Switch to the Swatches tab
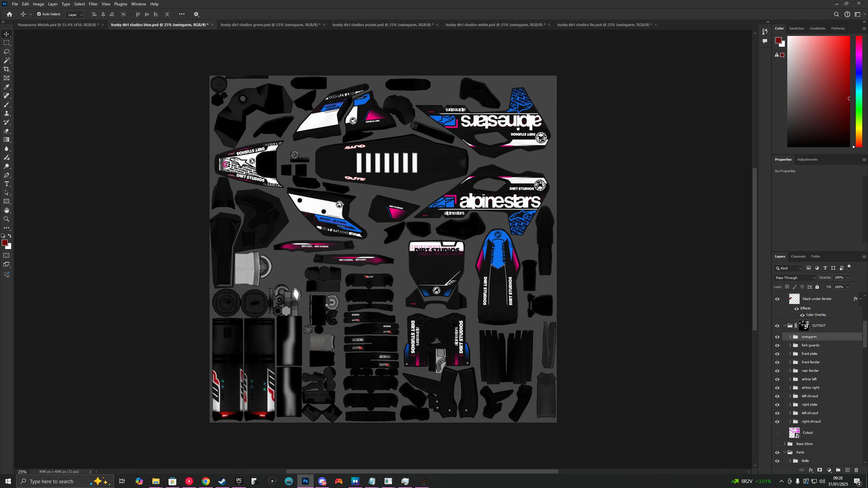868x488 pixels. coord(797,28)
